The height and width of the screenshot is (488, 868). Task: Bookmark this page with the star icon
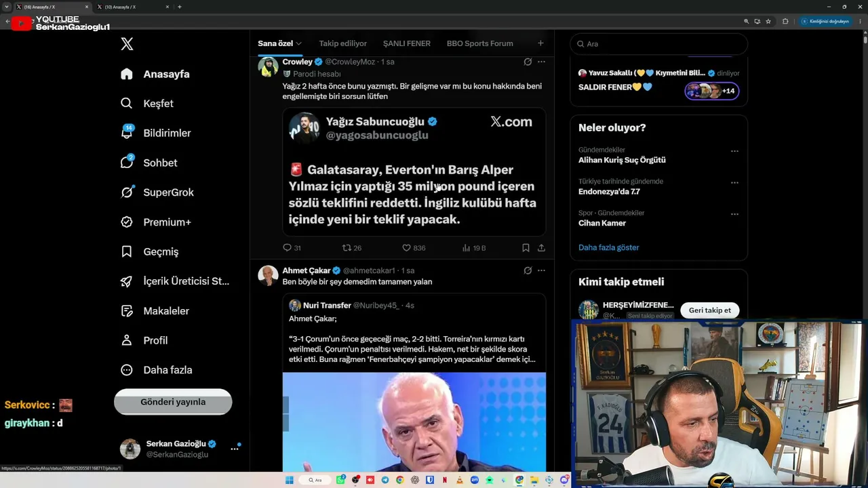tap(768, 21)
